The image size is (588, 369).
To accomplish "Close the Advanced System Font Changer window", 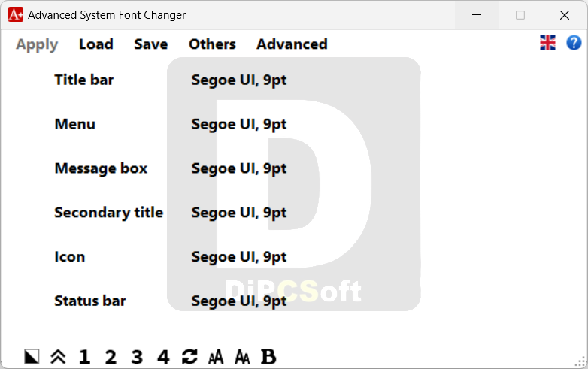I will 565,15.
